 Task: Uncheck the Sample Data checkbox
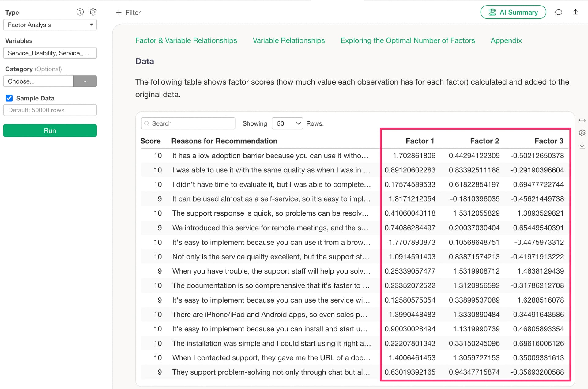(x=9, y=98)
